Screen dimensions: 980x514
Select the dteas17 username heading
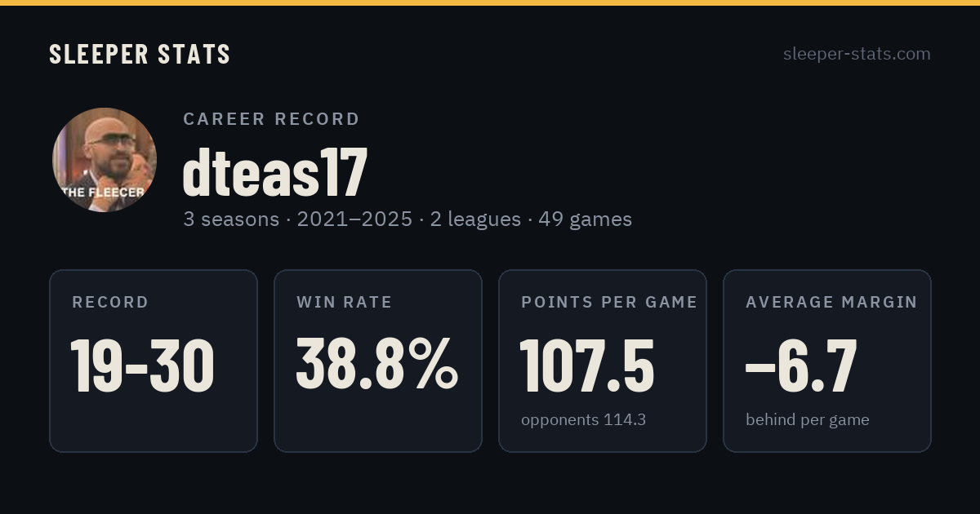(x=275, y=172)
